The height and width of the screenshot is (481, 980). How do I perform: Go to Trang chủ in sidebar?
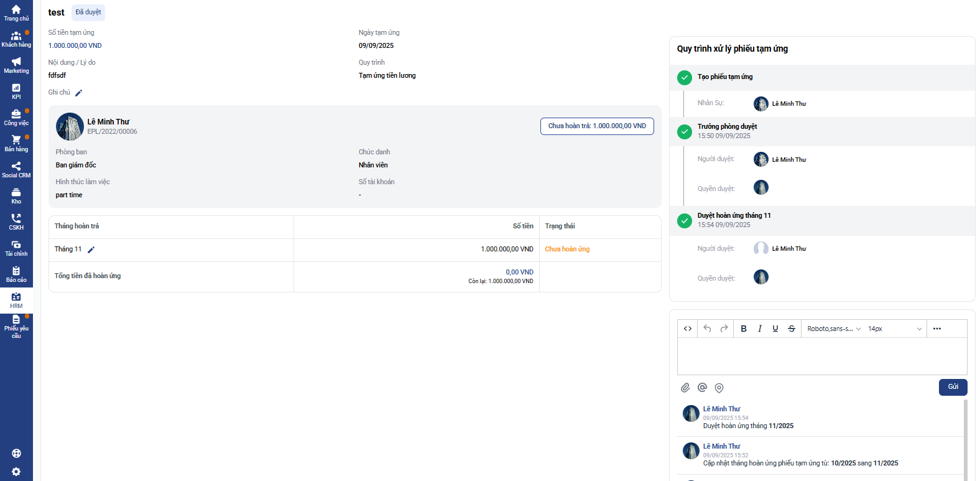pos(16,12)
